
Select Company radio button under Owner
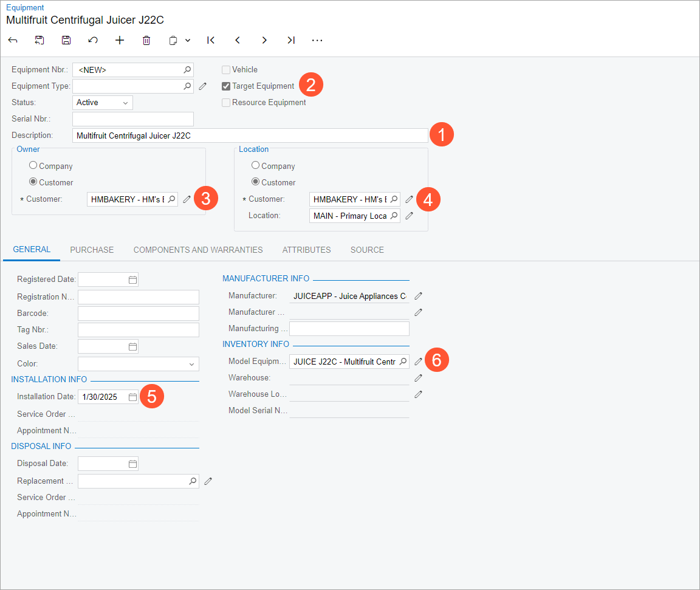coord(33,165)
